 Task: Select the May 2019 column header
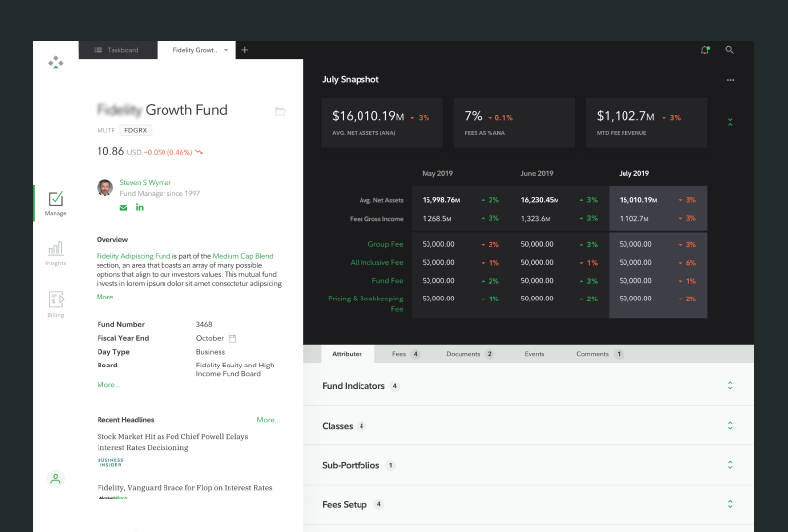click(x=437, y=173)
